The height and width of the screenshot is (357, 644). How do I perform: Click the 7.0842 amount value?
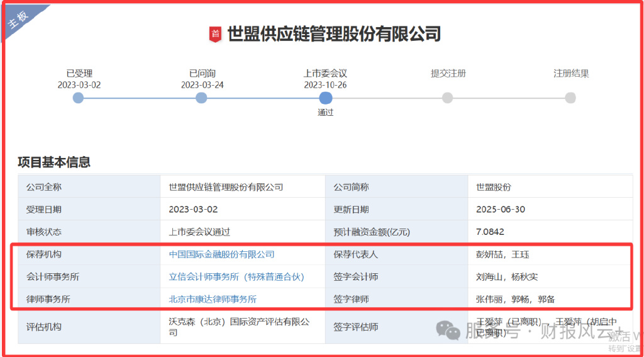(x=490, y=232)
